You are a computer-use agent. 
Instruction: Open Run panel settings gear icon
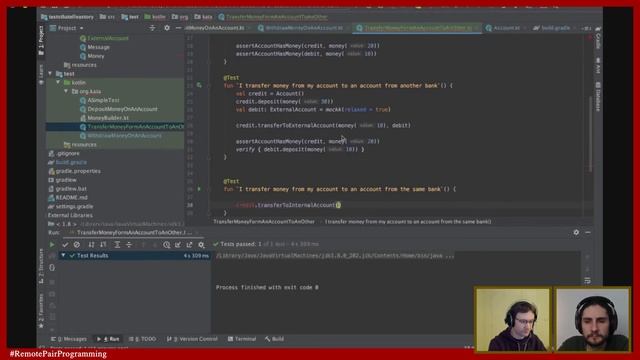pyautogui.click(x=576, y=232)
